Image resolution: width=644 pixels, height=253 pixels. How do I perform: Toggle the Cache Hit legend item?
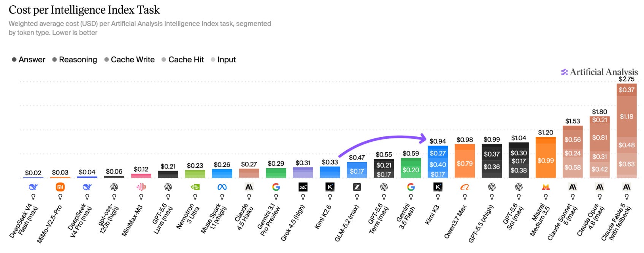(x=182, y=60)
